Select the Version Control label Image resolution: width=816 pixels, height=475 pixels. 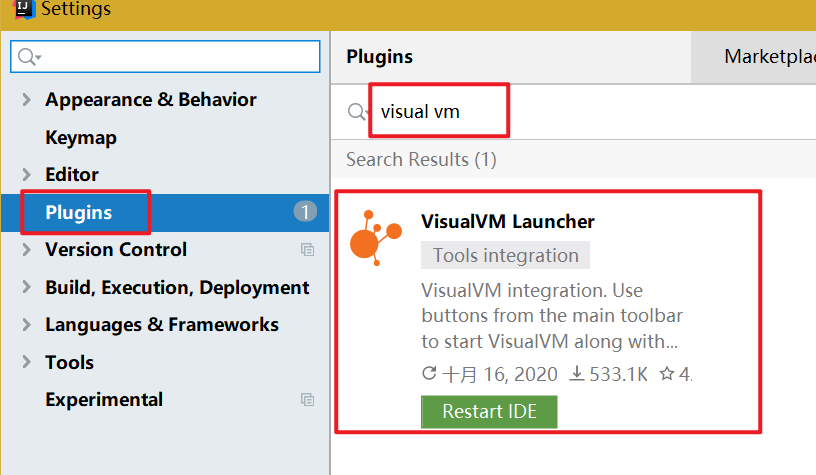pyautogui.click(x=116, y=250)
